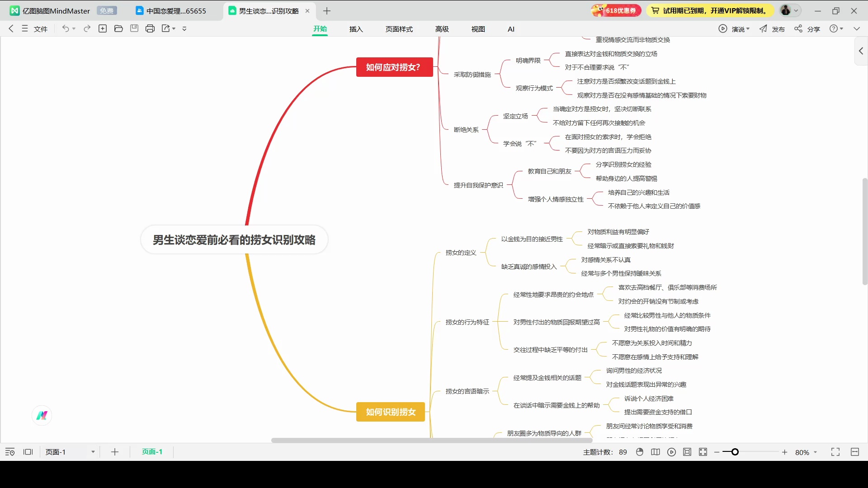Screen dimensions: 868x488
Task: Click the open folder icon
Action: [x=118, y=28]
